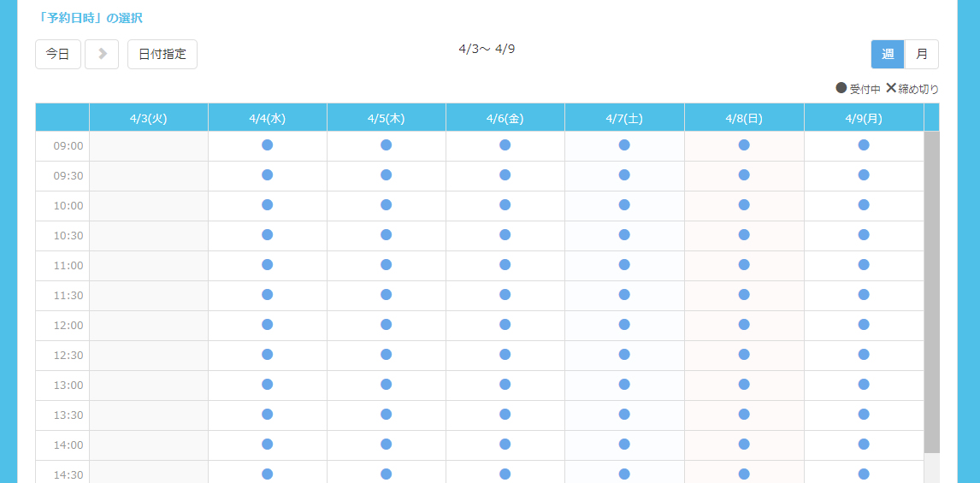Image resolution: width=980 pixels, height=483 pixels.
Task: Switch to month view (月)
Action: pyautogui.click(x=922, y=54)
